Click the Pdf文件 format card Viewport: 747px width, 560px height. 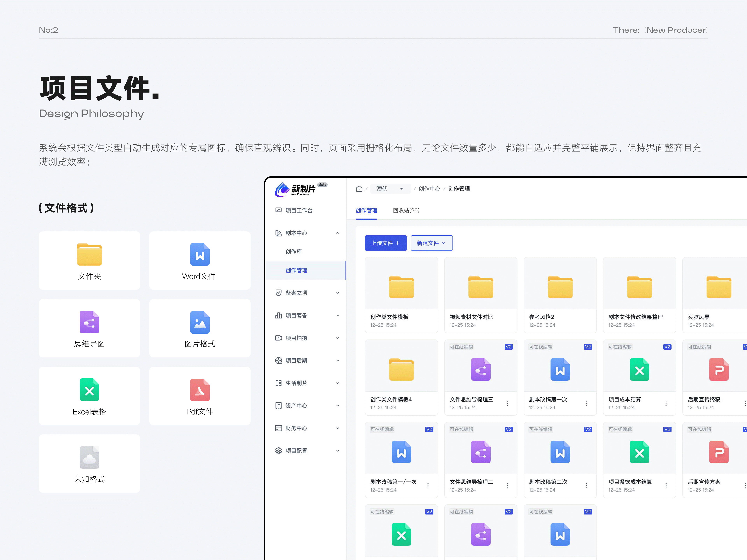[200, 396]
